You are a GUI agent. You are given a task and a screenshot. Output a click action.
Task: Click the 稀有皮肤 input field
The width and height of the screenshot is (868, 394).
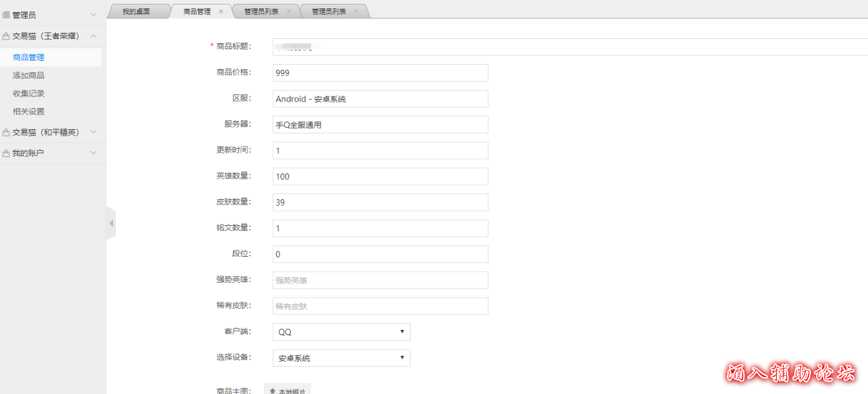pyautogui.click(x=380, y=306)
